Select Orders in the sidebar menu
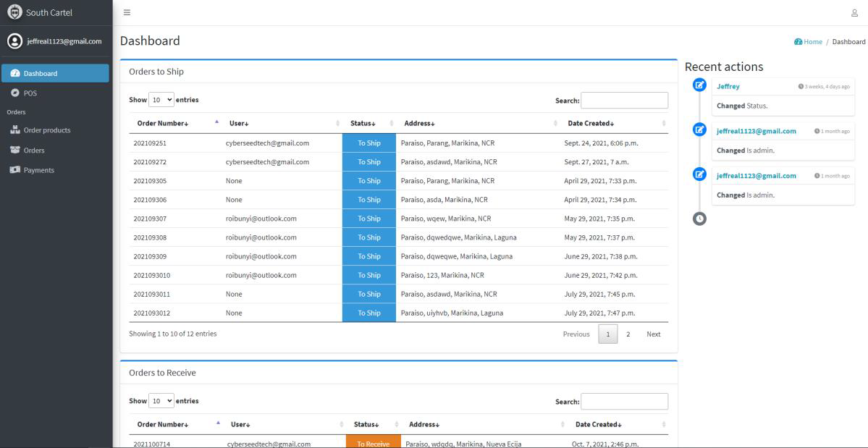This screenshot has width=868, height=448. click(33, 149)
